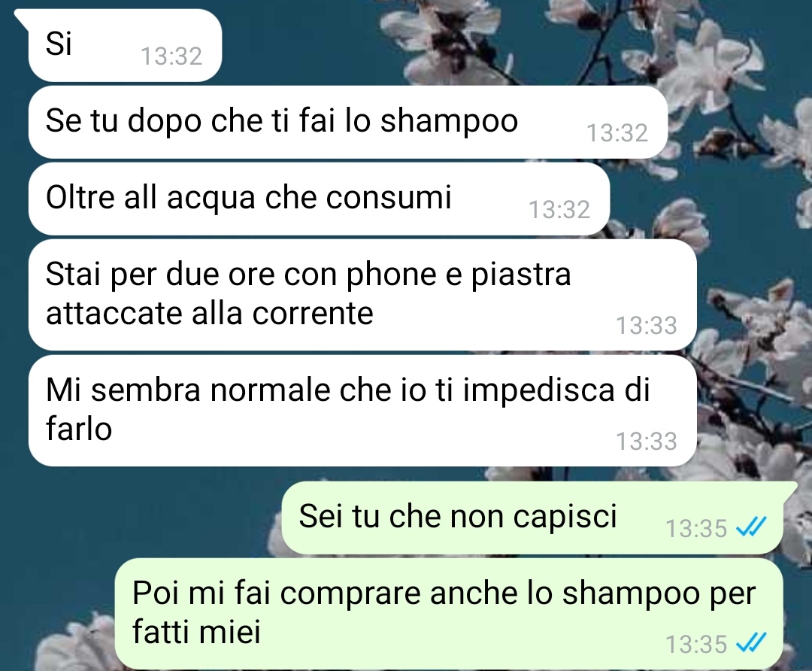This screenshot has width=812, height=671.
Task: Click 13:32 timestamp of 'Si' message
Action: [171, 56]
